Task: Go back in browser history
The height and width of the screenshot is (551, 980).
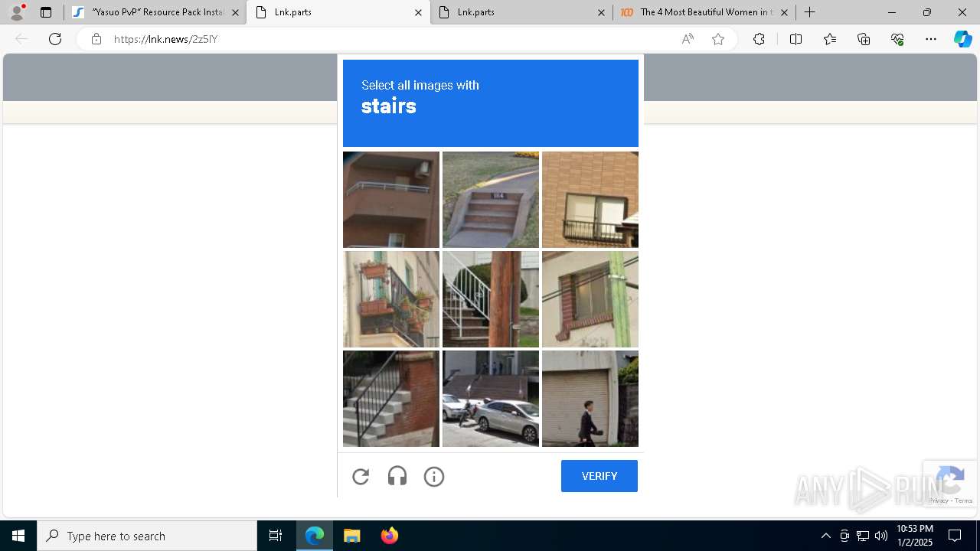Action: click(x=21, y=39)
